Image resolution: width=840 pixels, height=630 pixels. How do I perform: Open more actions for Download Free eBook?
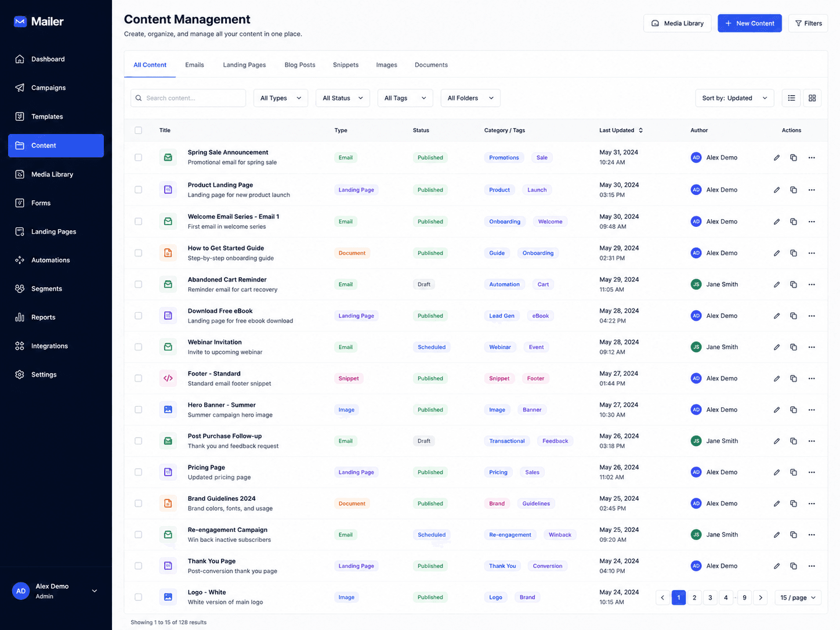(x=812, y=316)
